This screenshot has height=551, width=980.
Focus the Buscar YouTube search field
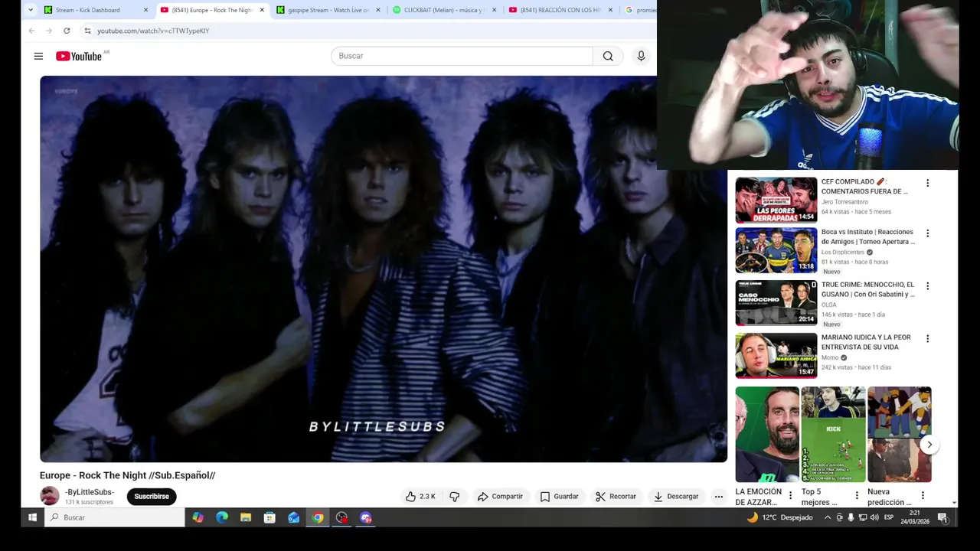(x=462, y=56)
